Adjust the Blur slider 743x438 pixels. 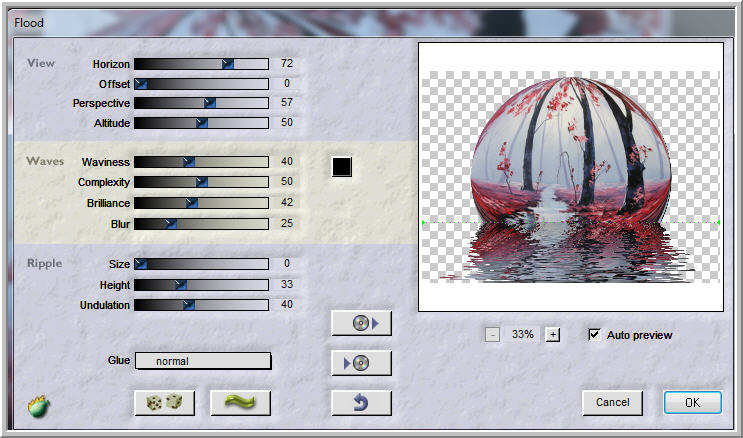(201, 224)
